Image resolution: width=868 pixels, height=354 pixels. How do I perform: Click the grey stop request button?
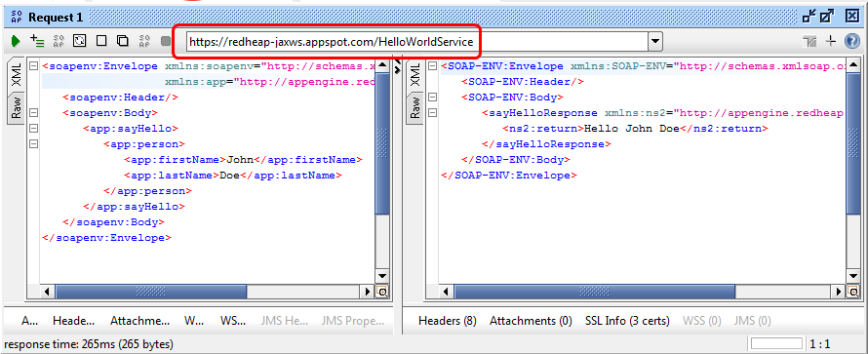point(166,41)
